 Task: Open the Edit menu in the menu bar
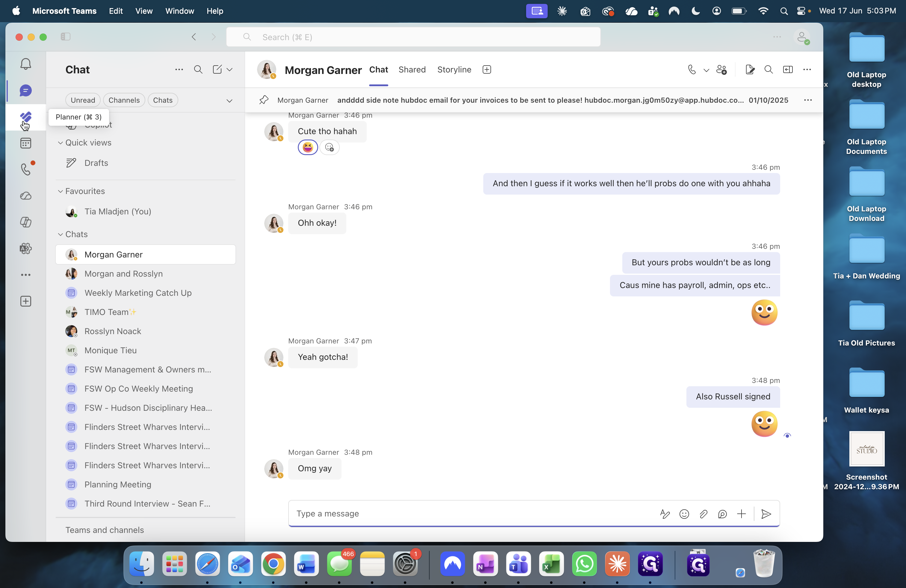116,11
